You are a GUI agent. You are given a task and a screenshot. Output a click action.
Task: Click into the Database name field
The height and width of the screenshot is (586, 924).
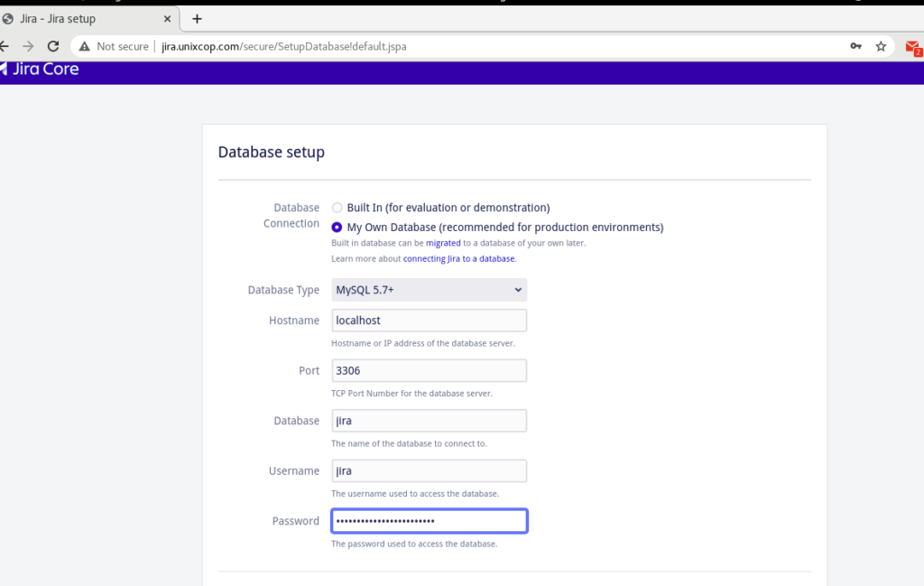pos(429,421)
